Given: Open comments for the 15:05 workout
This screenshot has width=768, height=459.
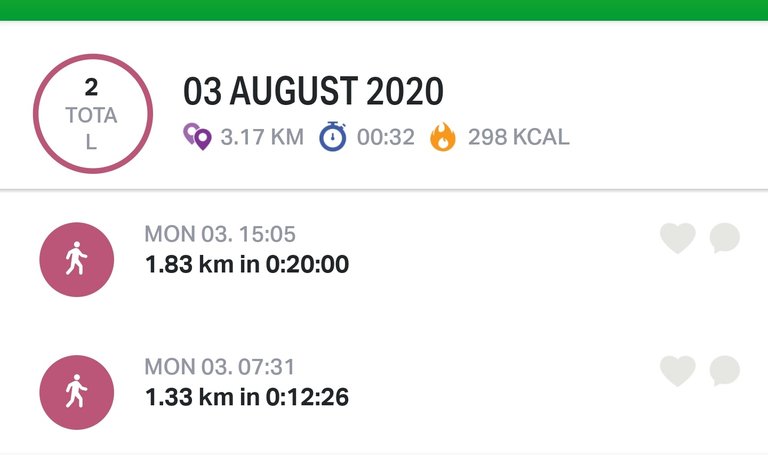Looking at the screenshot, I should click(x=724, y=238).
